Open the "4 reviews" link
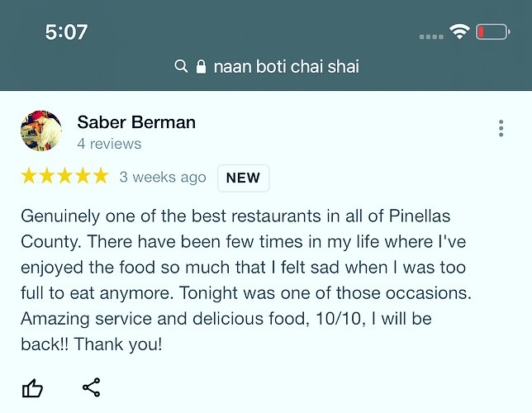 pos(109,144)
